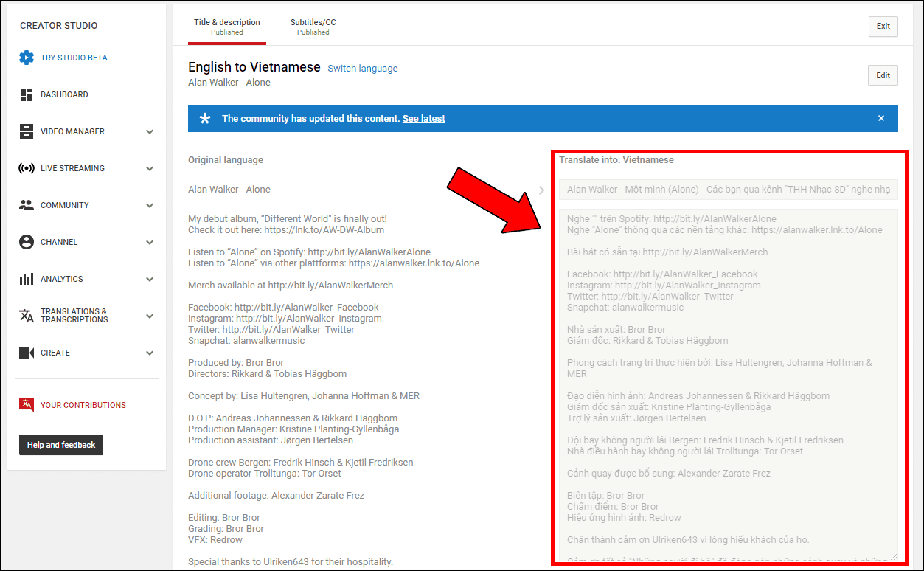The width and height of the screenshot is (924, 571).
Task: Expand the Live Streaming section
Action: point(150,169)
